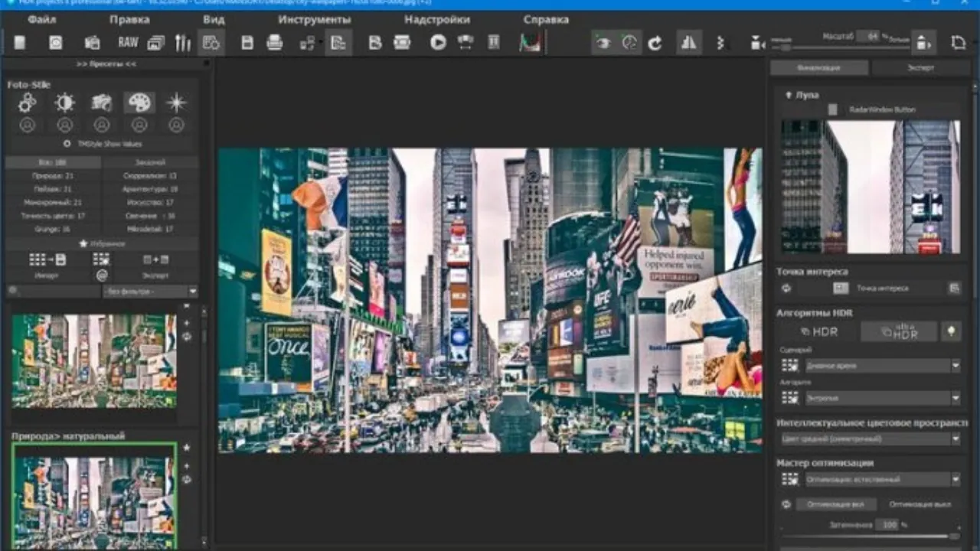Viewport: 980px width, 551px height.
Task: Click the curved redo arrow icon
Action: click(655, 43)
